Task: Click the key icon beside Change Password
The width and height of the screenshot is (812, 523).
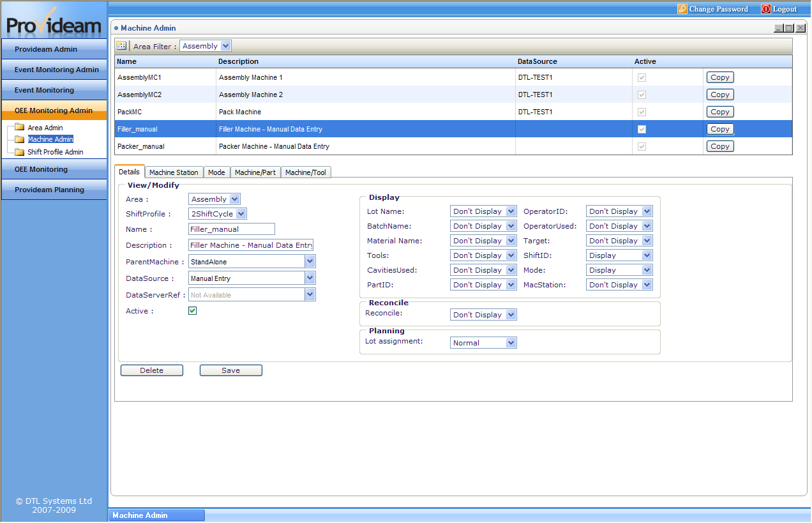Action: click(682, 9)
